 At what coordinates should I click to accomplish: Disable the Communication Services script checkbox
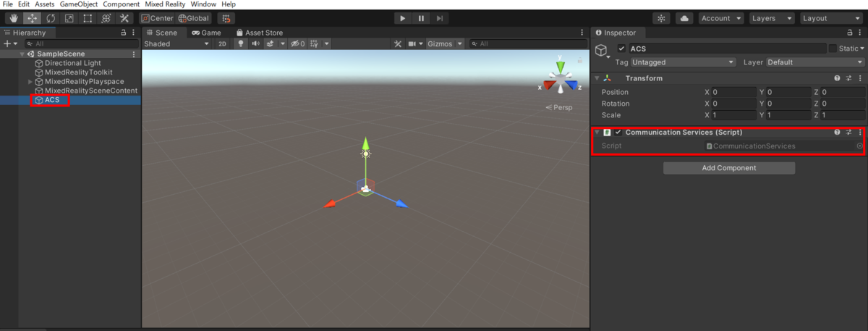click(x=618, y=133)
